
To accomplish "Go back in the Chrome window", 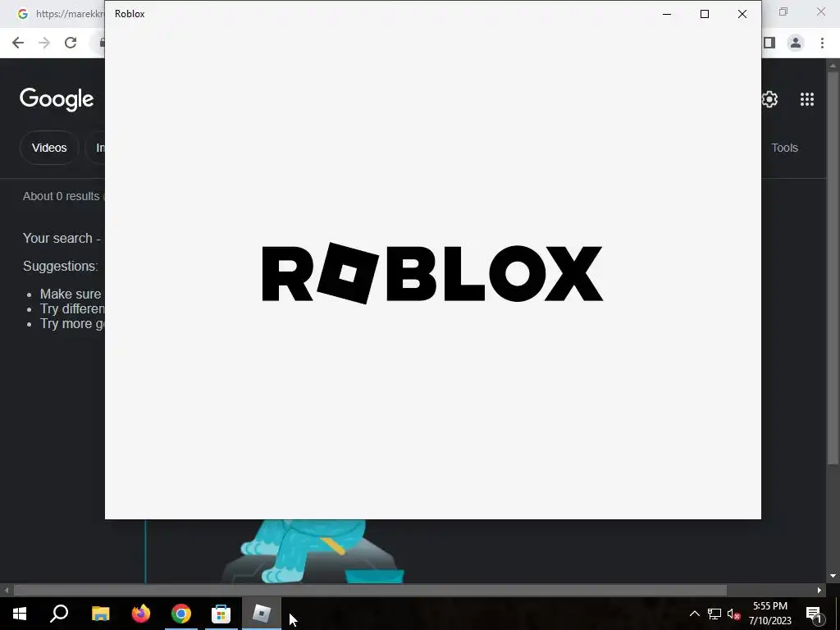I will (x=18, y=43).
